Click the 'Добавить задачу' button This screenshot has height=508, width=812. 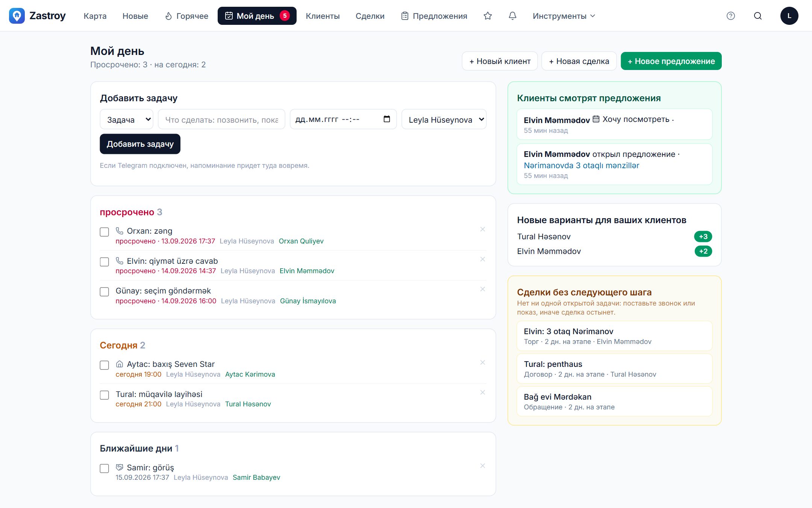[x=140, y=144]
